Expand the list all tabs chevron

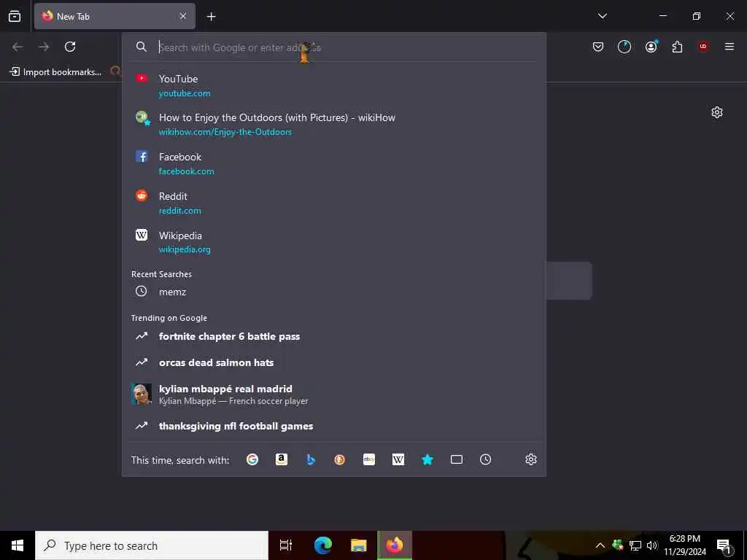pyautogui.click(x=602, y=16)
